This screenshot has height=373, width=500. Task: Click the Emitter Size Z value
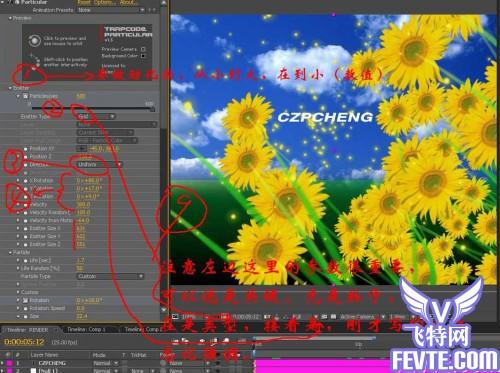(x=81, y=244)
